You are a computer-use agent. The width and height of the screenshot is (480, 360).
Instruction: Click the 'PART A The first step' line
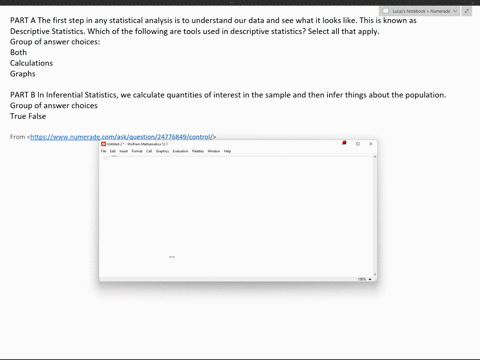click(213, 20)
